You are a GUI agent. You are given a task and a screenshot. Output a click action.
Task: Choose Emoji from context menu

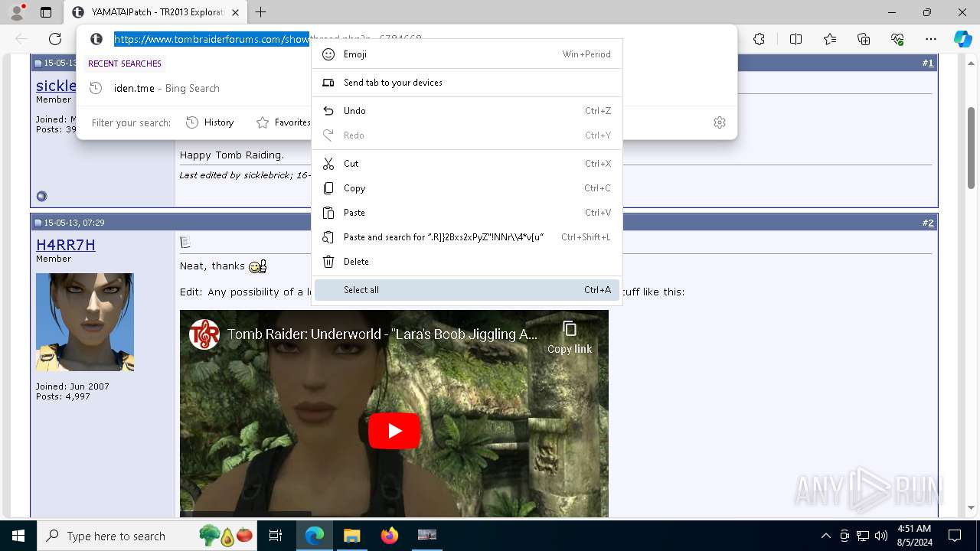click(467, 54)
